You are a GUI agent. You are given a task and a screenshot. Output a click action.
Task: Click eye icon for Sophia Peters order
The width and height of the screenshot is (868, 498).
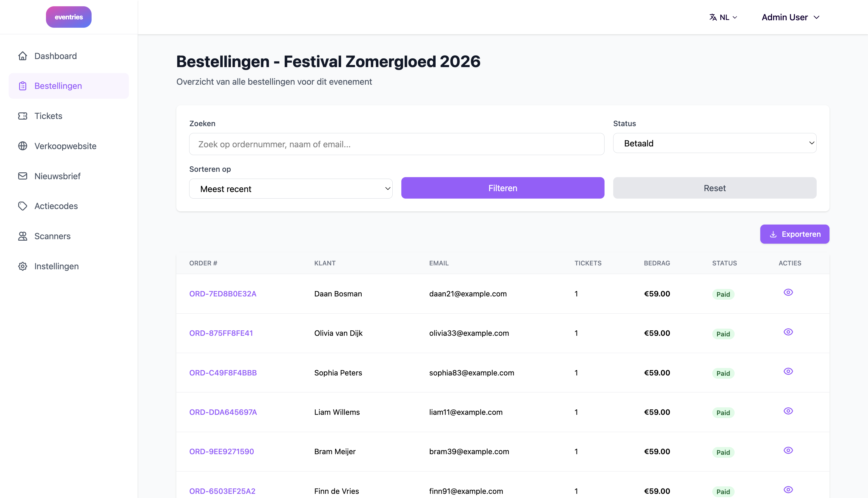coord(788,372)
